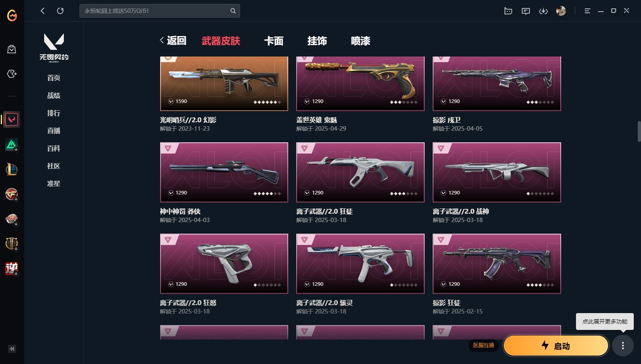
Task: Click the vertical scrollbar thumb
Action: click(639, 131)
